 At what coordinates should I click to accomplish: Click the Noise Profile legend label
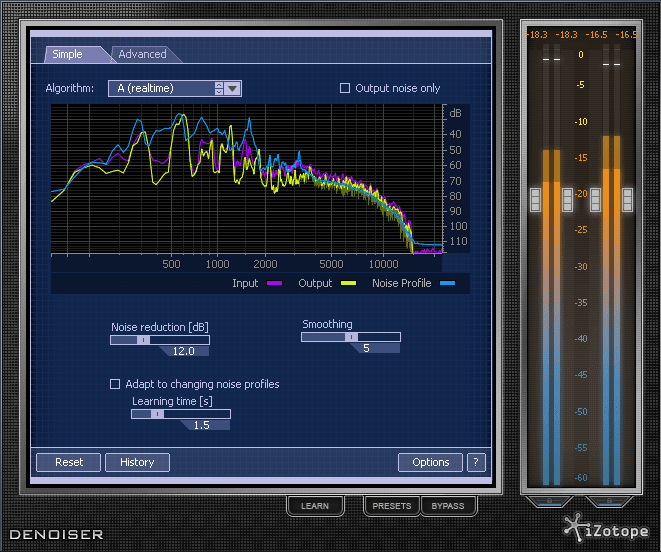click(x=402, y=283)
